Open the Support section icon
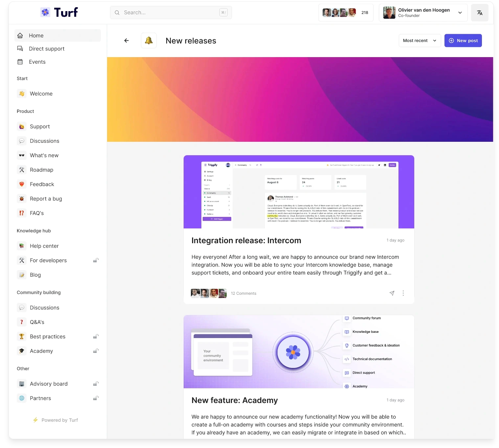499x448 pixels. (22, 126)
